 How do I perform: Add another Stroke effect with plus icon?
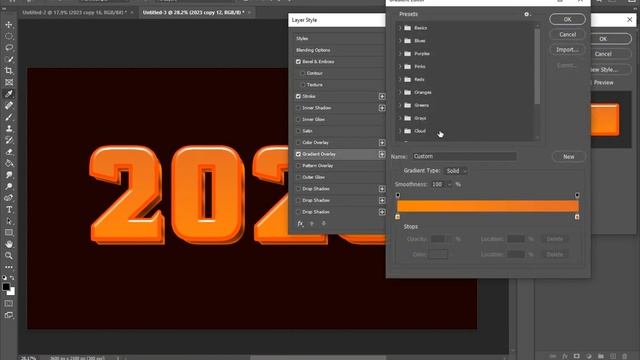pyautogui.click(x=382, y=96)
